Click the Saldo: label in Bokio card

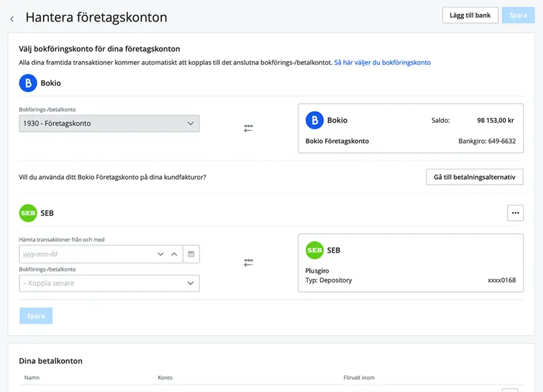coord(440,120)
